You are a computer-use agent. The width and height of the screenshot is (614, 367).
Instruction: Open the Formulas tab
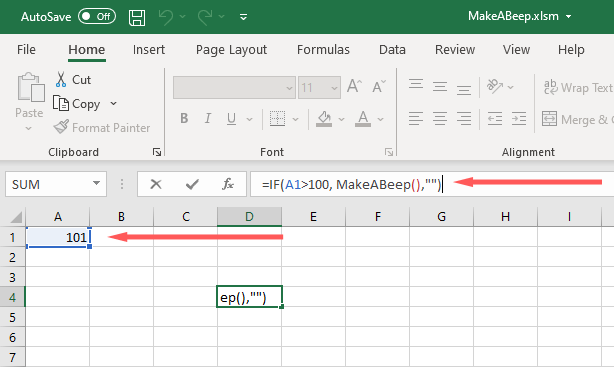[x=323, y=50]
